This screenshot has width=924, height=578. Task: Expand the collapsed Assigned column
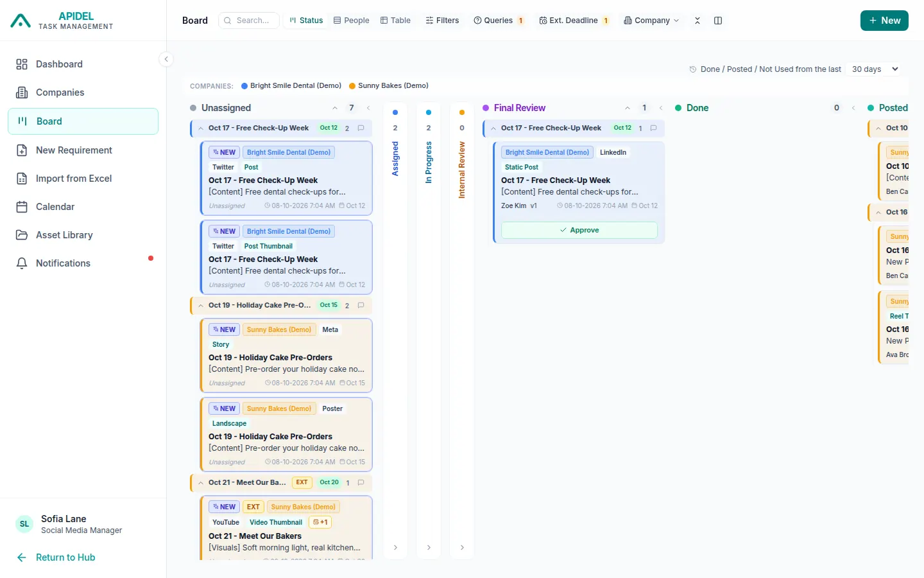[395, 547]
